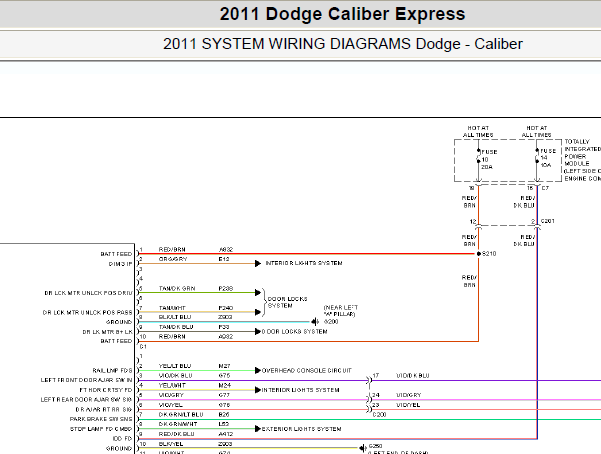Click the "EXTERIOR LIGHTS SYSTEM" reference

(x=301, y=429)
